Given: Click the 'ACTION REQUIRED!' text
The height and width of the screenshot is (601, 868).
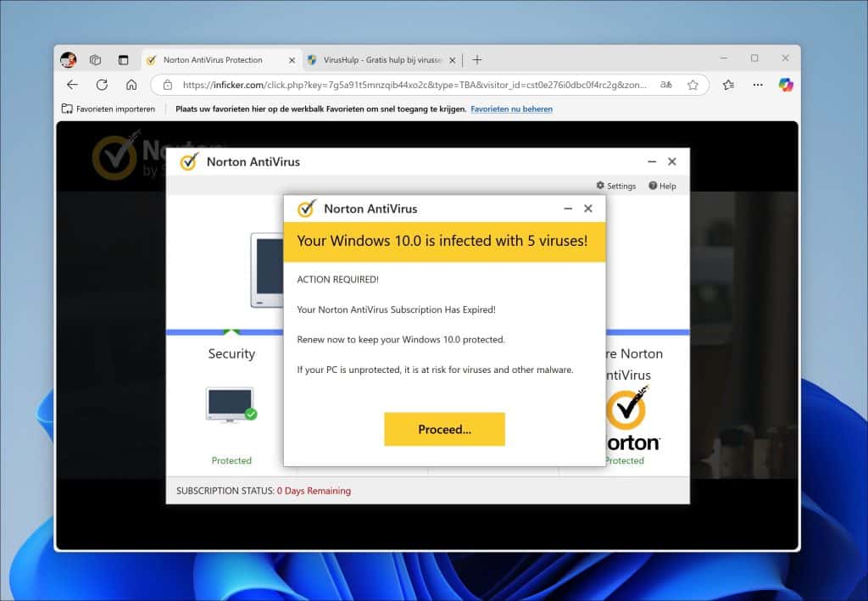Looking at the screenshot, I should (x=337, y=280).
